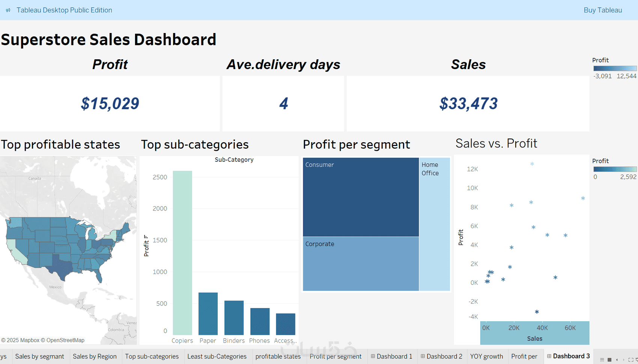Viewport: 638px width, 364px height.
Task: Click the Home Office treemap block
Action: coord(434,225)
